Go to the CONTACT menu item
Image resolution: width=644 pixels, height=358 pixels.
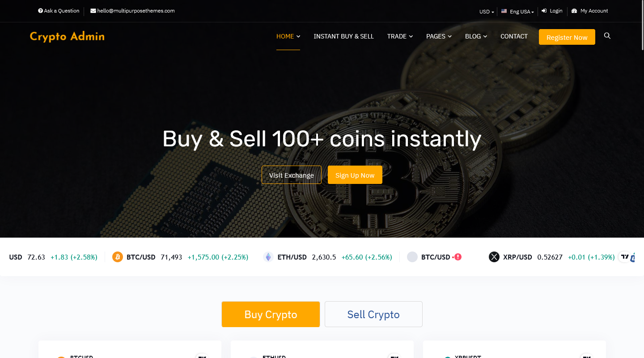tap(514, 36)
